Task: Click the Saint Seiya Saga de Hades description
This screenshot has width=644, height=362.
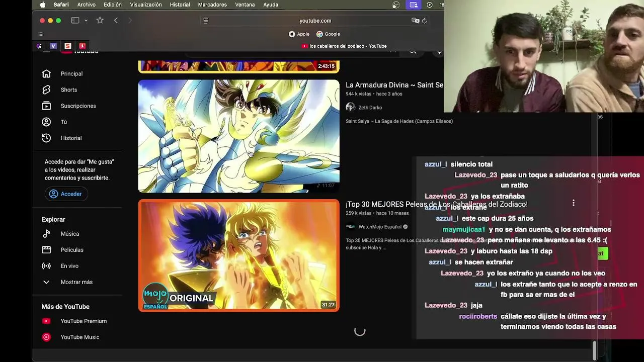Action: (399, 121)
